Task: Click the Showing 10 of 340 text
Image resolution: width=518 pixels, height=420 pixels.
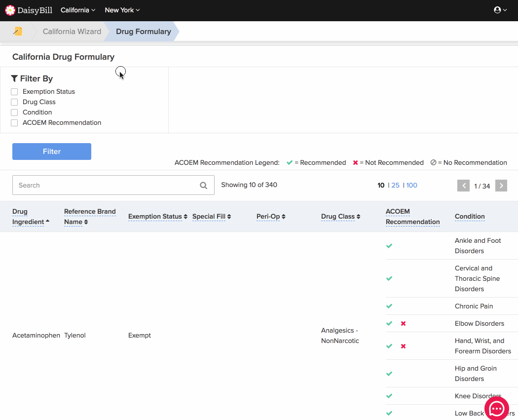Action: [249, 185]
